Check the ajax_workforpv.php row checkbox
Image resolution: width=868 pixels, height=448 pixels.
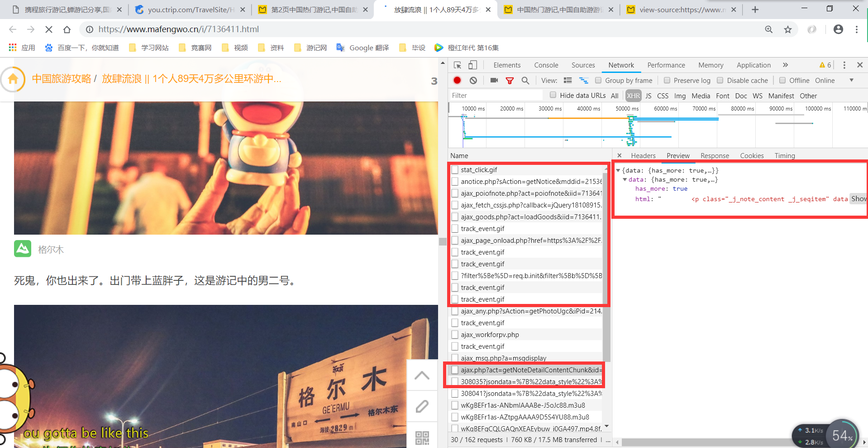[x=455, y=335]
